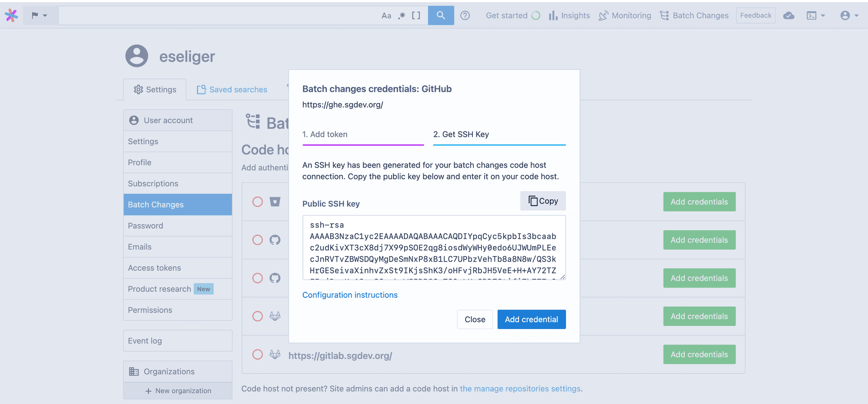This screenshot has width=868, height=404.
Task: Click inside the public SSH key textarea
Action: pos(434,248)
